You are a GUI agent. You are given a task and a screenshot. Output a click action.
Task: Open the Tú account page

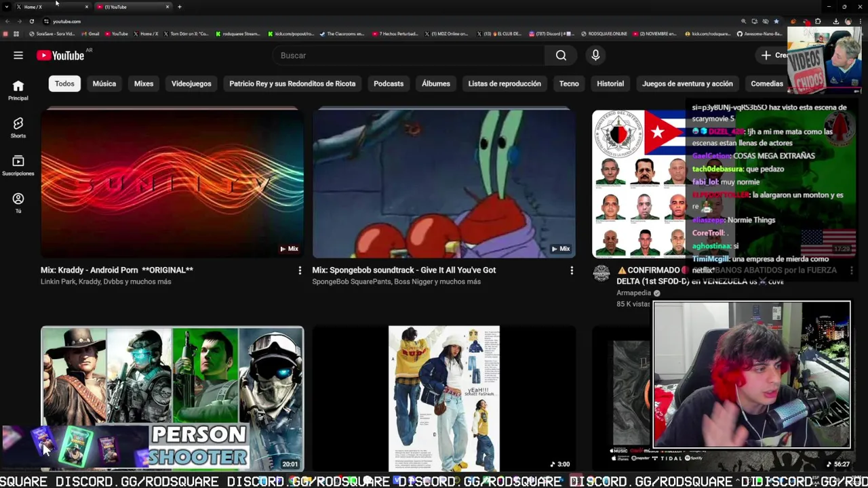click(18, 203)
